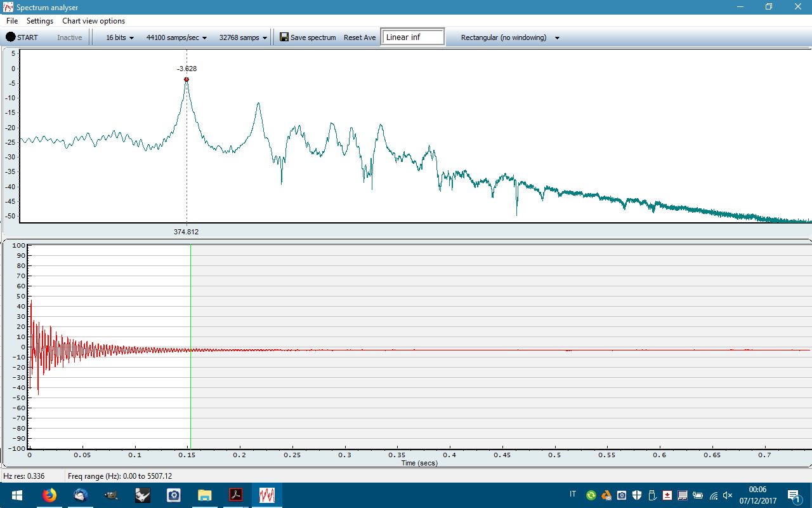Image resolution: width=812 pixels, height=508 pixels.
Task: Minimize the Spectrum analyser window
Action: point(740,7)
